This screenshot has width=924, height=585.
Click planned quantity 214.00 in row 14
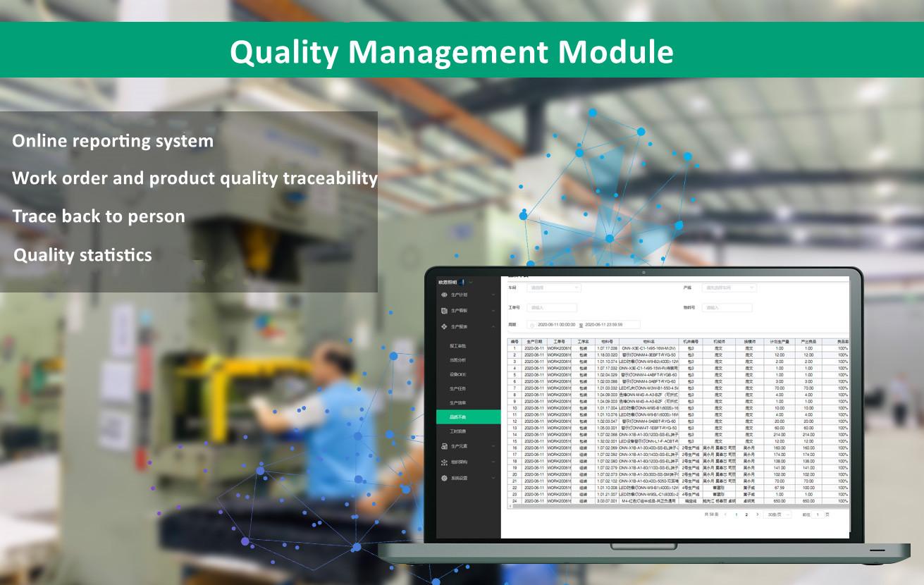(780, 435)
